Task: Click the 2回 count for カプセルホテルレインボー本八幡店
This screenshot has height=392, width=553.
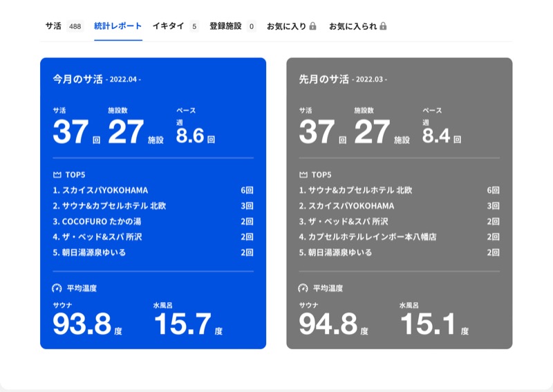Action: tap(494, 236)
